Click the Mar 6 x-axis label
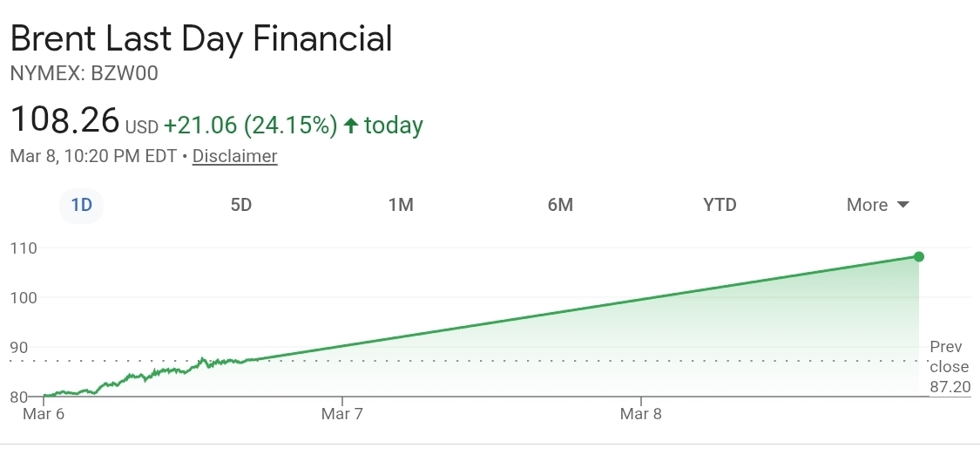 44,414
